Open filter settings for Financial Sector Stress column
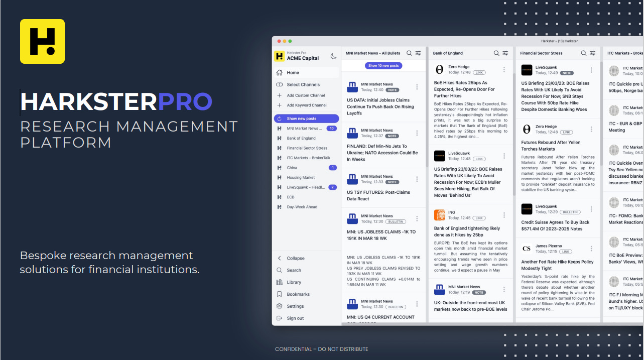This screenshot has height=360, width=644. (x=593, y=53)
